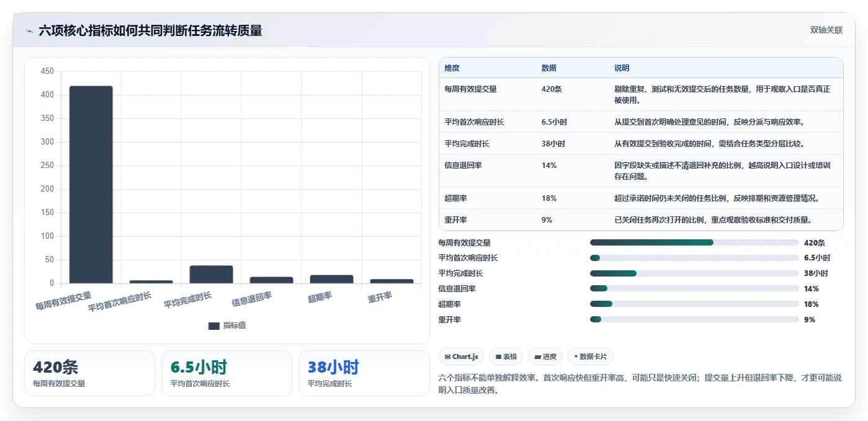Click the 9% value beside 重开率 bar
Viewport: 868px width, 421px height.
point(809,320)
